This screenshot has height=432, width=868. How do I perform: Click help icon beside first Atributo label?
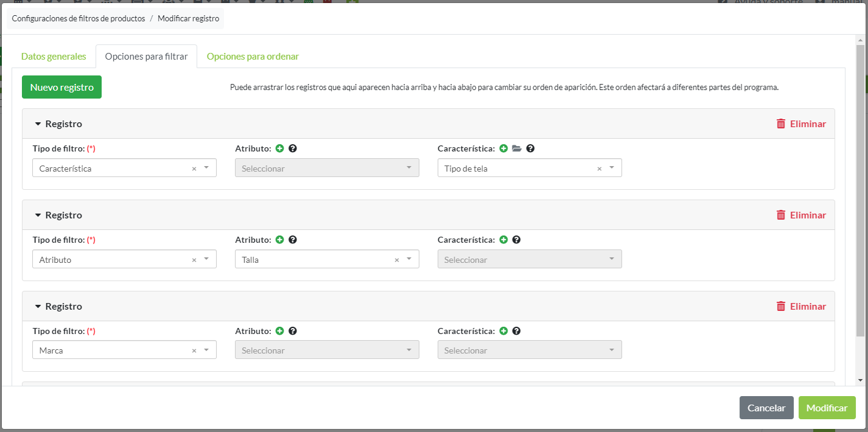point(293,148)
